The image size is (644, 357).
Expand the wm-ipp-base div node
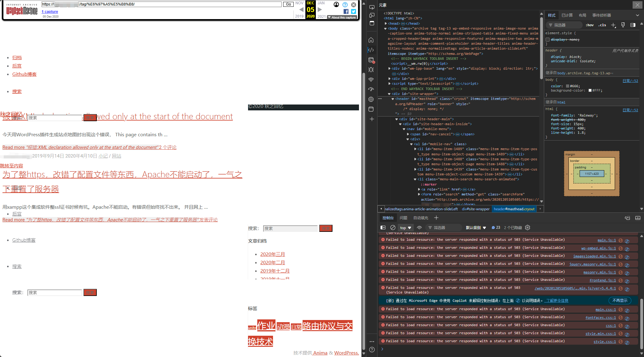pyautogui.click(x=389, y=68)
